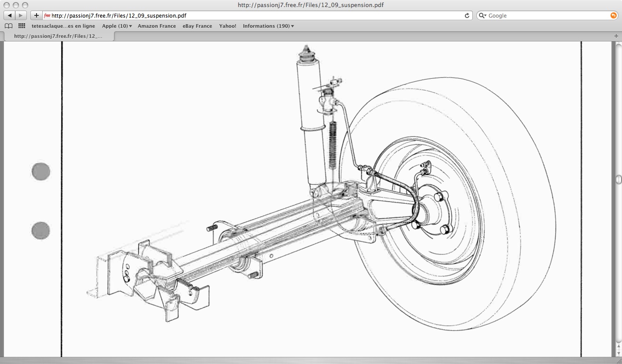Reload the page using the circular arrow

(467, 15)
